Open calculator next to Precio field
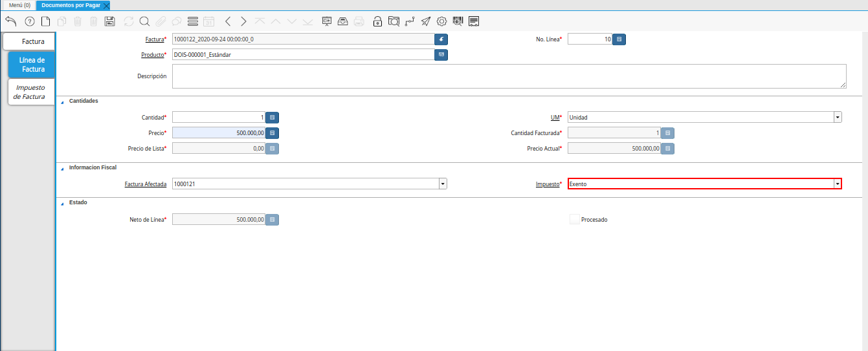The image size is (868, 351). click(273, 133)
